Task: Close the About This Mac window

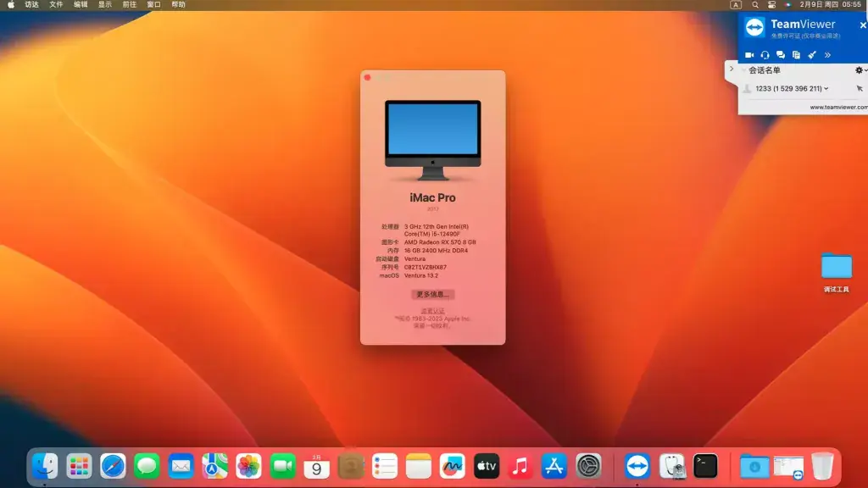Action: 368,77
